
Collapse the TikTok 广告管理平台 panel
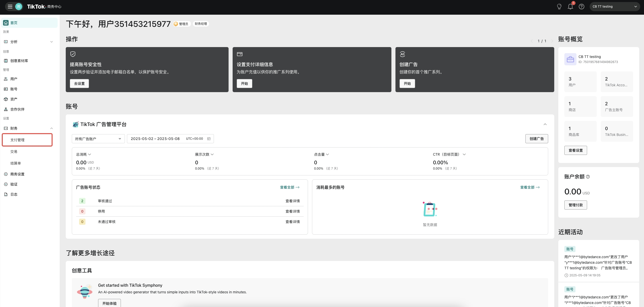point(545,124)
